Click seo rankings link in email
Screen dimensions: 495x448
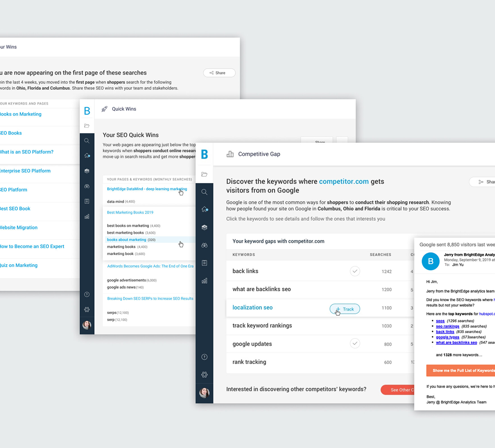[447, 326]
